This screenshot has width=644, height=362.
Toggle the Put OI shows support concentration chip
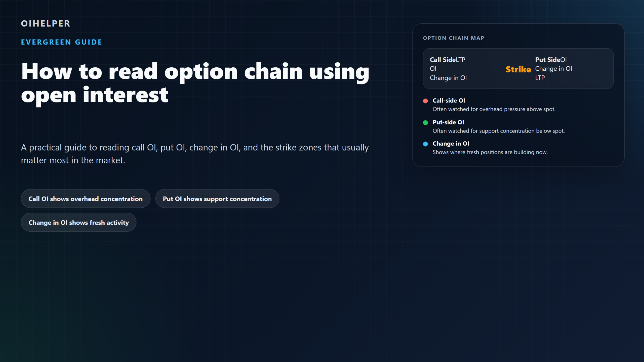click(x=217, y=199)
